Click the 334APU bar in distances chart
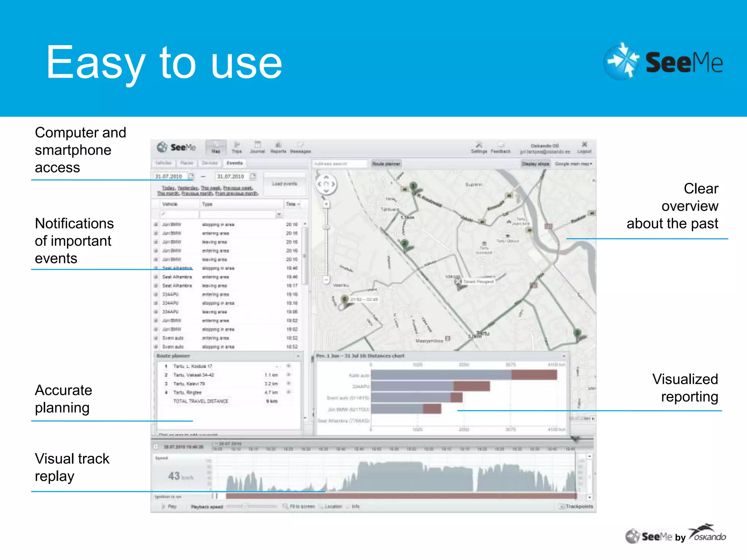Image resolution: width=747 pixels, height=560 pixels. (430, 386)
